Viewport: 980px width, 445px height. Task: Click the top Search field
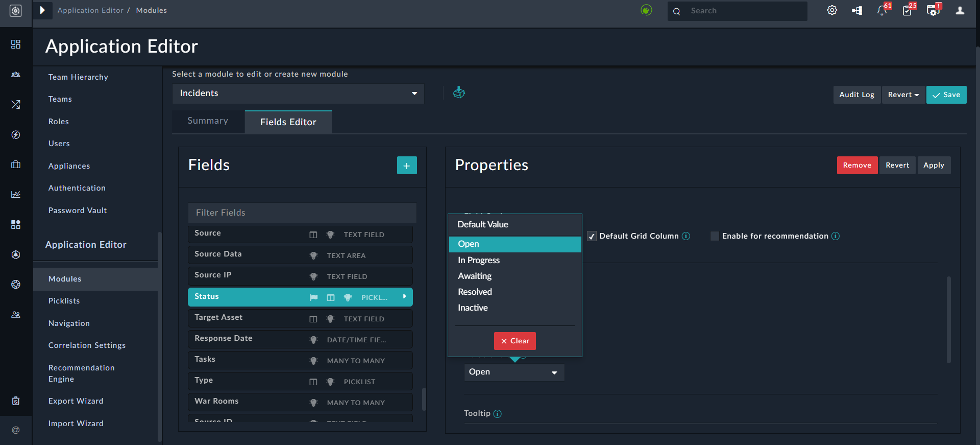pos(738,11)
